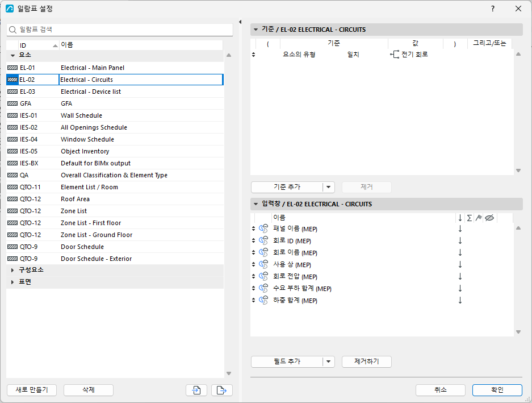Expand the 표면 group

click(x=12, y=282)
